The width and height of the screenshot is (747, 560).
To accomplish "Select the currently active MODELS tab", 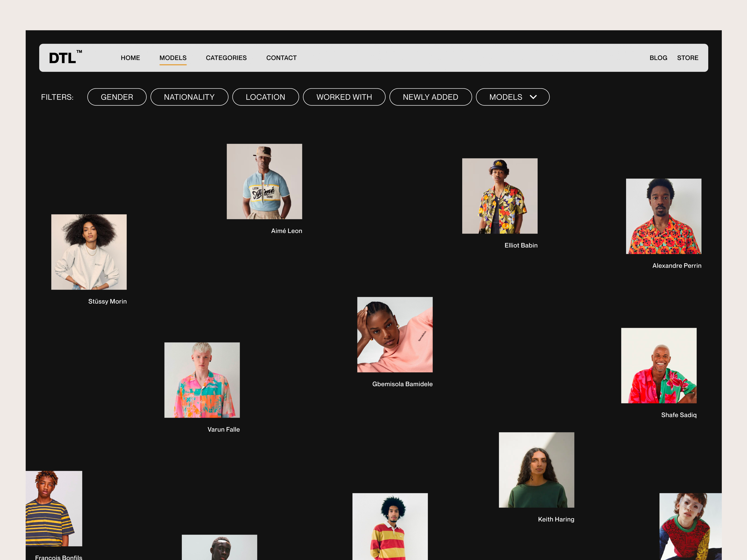I will [x=173, y=58].
